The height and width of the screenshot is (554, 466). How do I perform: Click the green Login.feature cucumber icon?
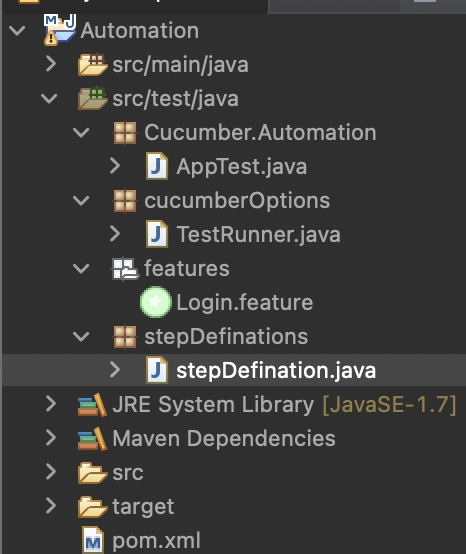pos(155,302)
